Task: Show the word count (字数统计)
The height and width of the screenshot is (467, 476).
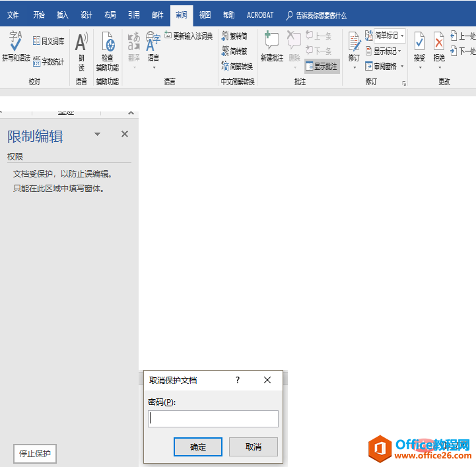Action: tap(49, 61)
